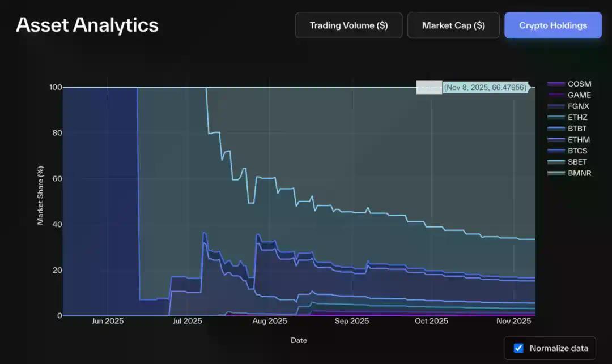The width and height of the screenshot is (612, 364).
Task: Click the Nov 8, 2025 data tooltip
Action: click(x=485, y=88)
